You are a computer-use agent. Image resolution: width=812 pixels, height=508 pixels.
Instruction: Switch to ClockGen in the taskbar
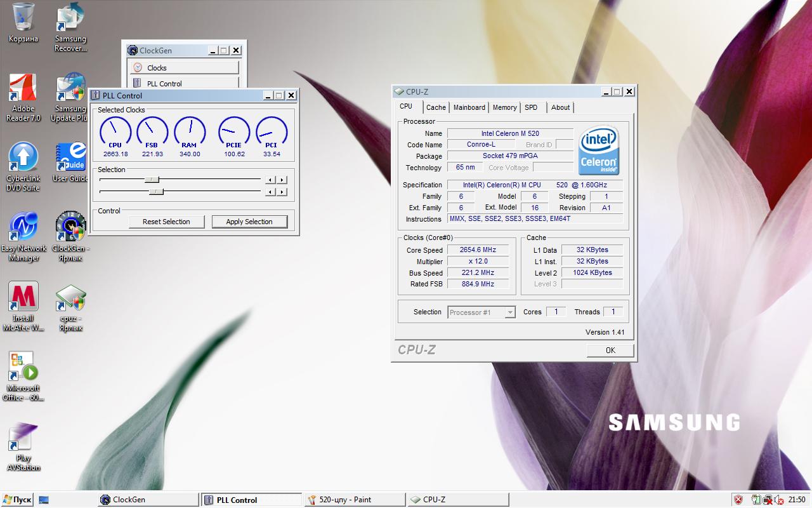(148, 500)
